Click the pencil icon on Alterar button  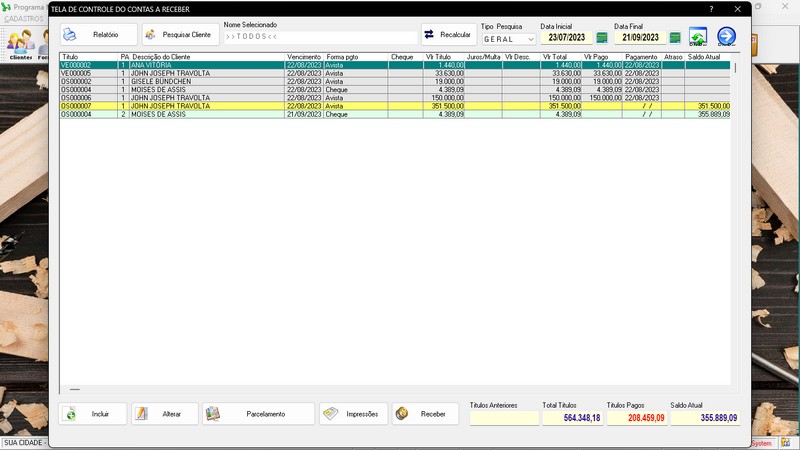tap(141, 414)
